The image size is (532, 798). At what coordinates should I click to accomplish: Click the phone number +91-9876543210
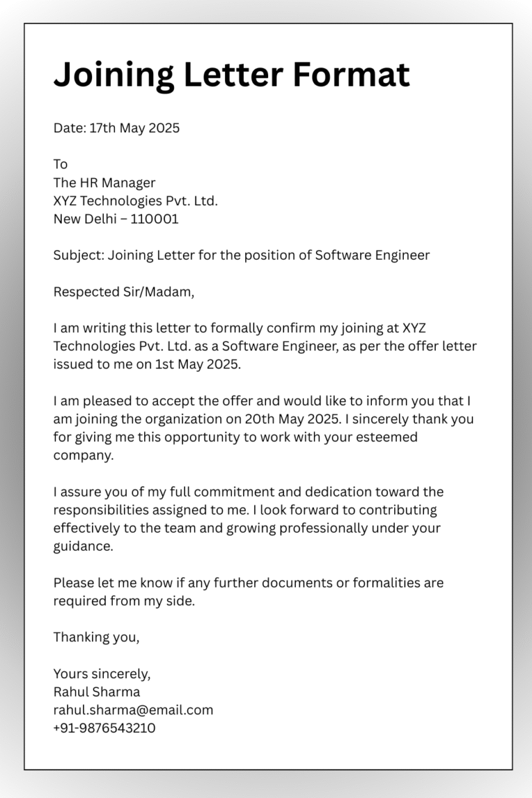pyautogui.click(x=105, y=728)
